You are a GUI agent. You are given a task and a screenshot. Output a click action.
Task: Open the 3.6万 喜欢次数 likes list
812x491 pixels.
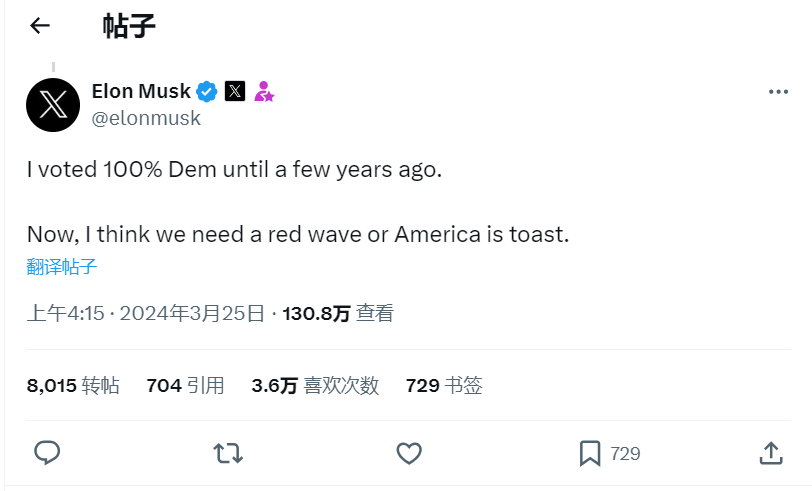click(315, 385)
